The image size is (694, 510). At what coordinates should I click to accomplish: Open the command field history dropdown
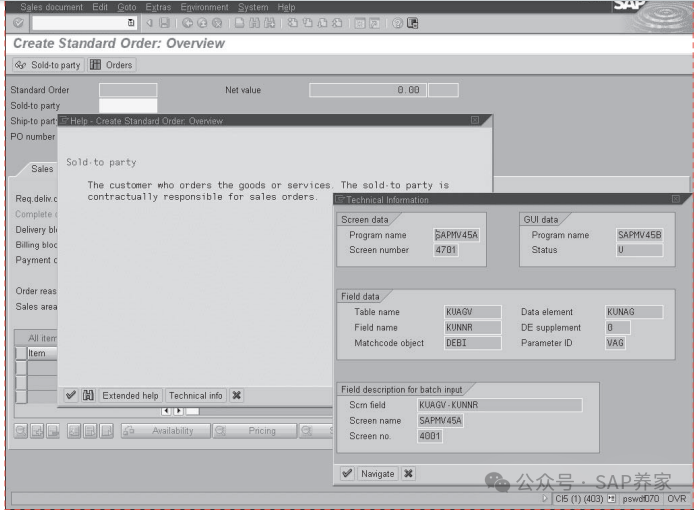[x=131, y=23]
